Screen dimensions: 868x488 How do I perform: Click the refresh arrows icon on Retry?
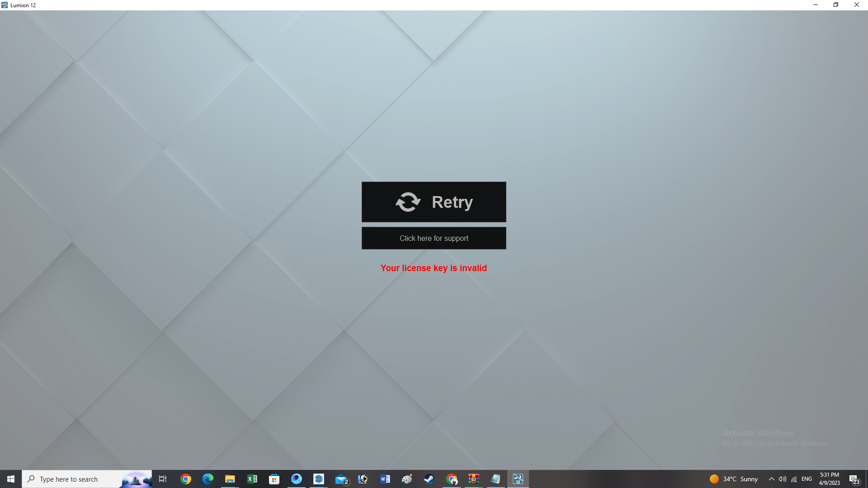point(408,202)
